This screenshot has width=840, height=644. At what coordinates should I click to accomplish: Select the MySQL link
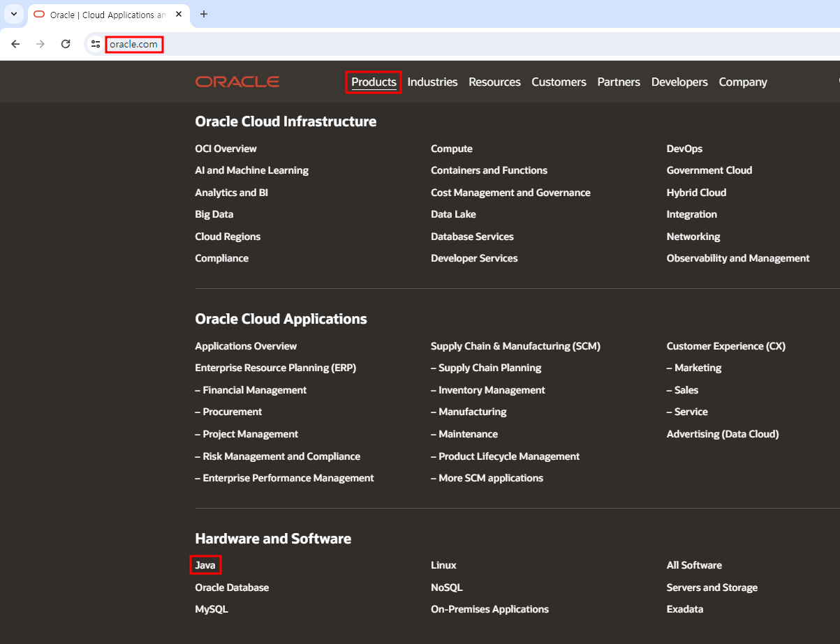(x=212, y=609)
